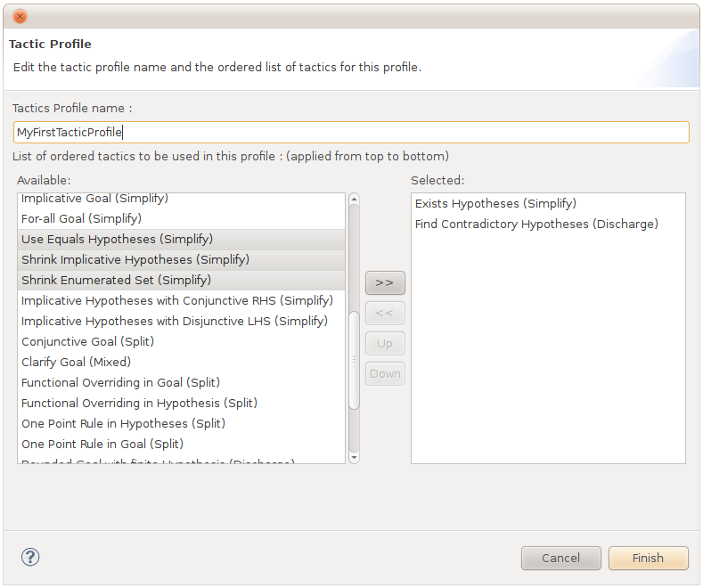
Task: Select Exists Hypotheses in Selected list
Action: (x=495, y=203)
